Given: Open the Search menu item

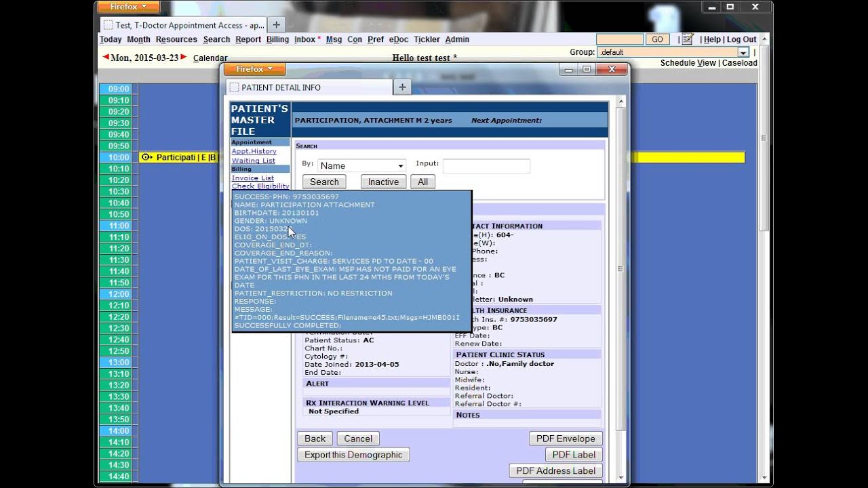Looking at the screenshot, I should point(216,39).
